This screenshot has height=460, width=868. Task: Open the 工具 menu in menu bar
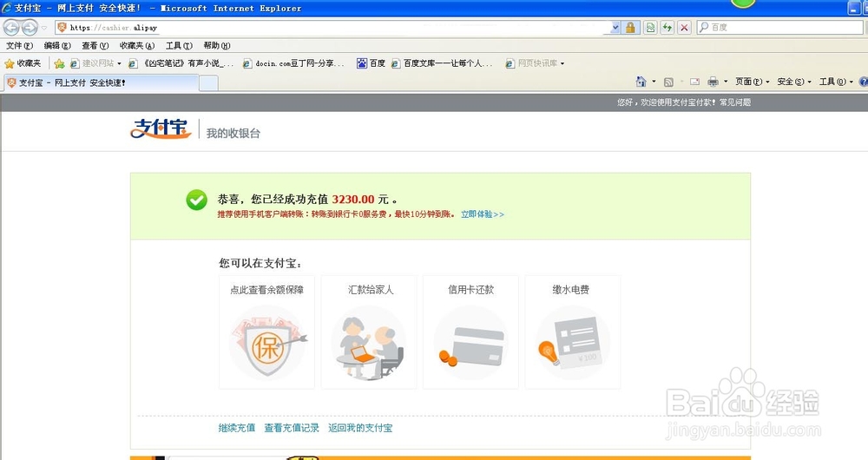(179, 45)
